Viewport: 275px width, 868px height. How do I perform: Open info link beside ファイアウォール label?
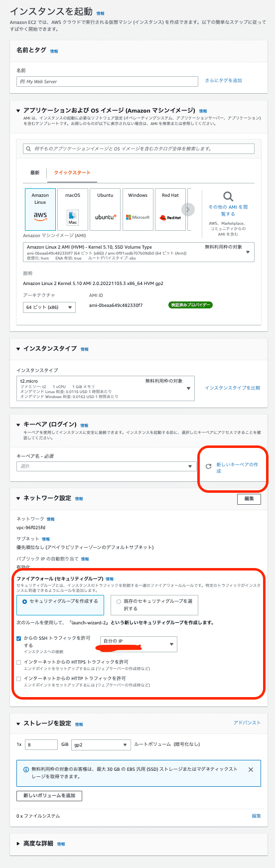click(x=110, y=579)
